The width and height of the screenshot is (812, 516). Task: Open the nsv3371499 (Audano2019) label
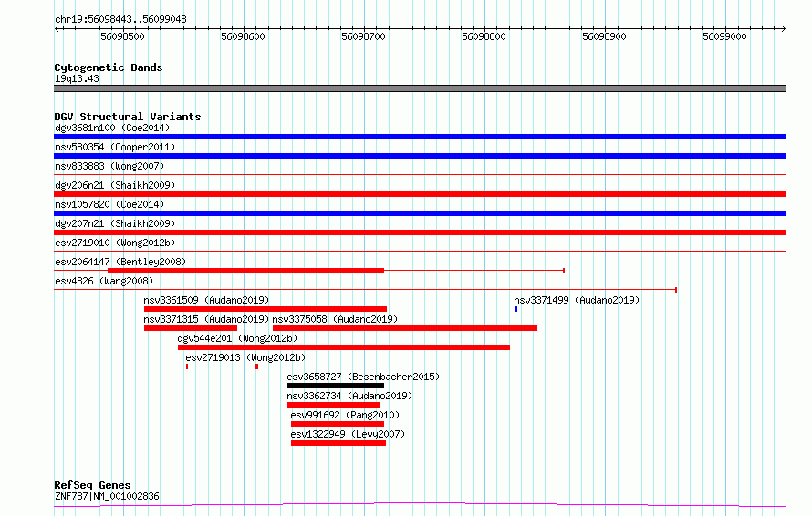pos(577,300)
